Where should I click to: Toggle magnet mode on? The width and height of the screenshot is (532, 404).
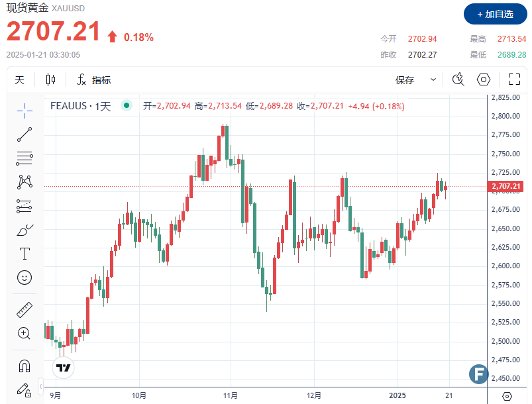tap(25, 365)
